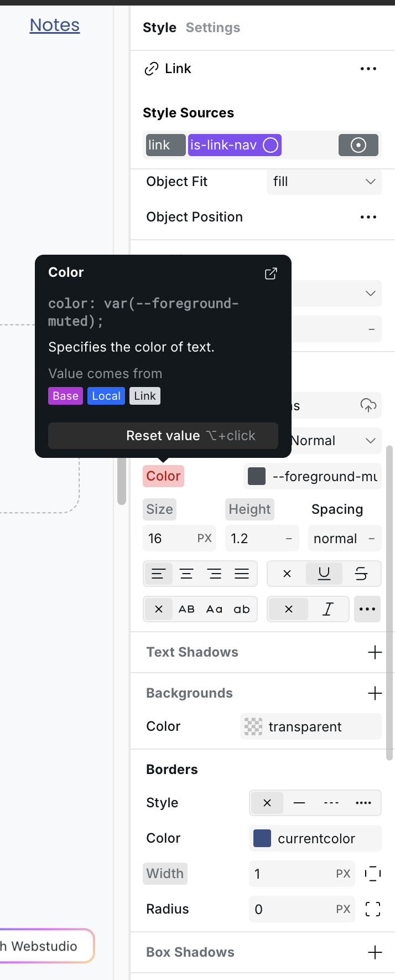This screenshot has height=980, width=395.
Task: Select justify text alignment
Action: click(242, 574)
